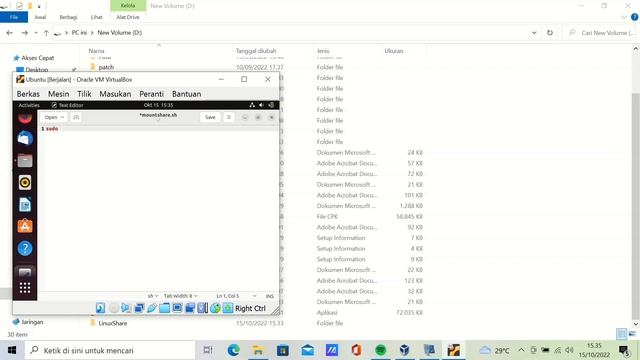Show hidden system tray icons chevron

click(521, 350)
